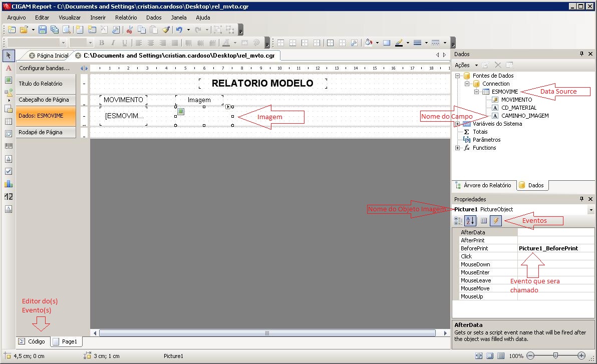597x364 pixels.
Task: Select the shape object tool
Action: (9, 93)
